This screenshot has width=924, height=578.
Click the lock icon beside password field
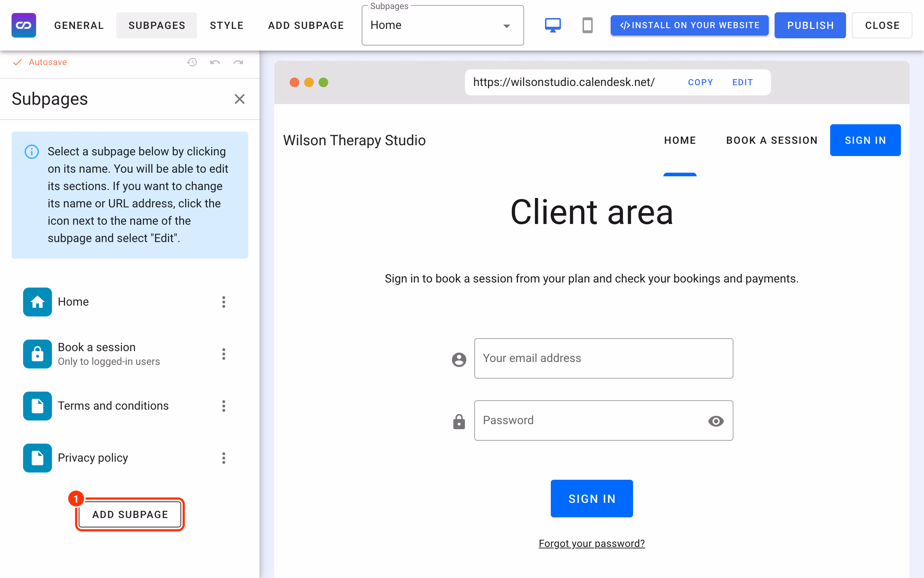(459, 422)
